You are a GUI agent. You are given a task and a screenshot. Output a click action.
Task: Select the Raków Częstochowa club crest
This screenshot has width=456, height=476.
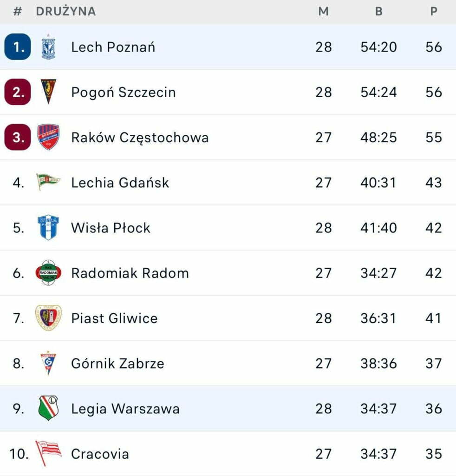(x=48, y=137)
